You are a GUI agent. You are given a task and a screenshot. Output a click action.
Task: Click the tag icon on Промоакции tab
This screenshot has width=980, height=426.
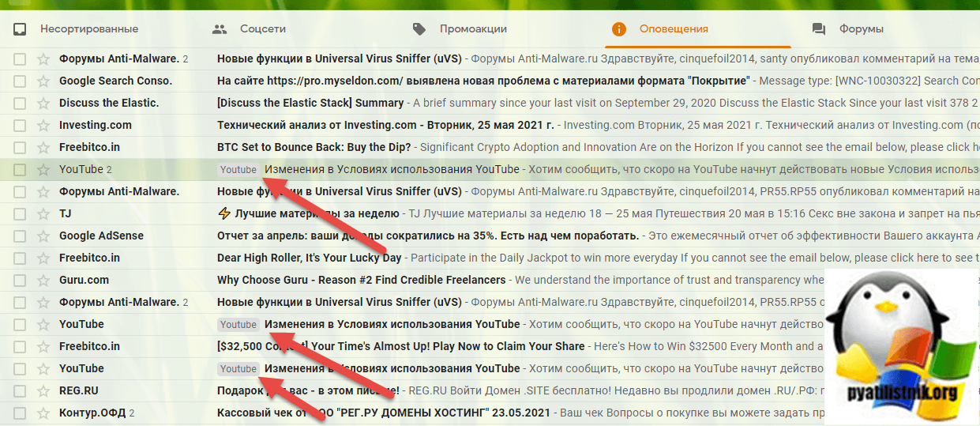click(x=419, y=29)
